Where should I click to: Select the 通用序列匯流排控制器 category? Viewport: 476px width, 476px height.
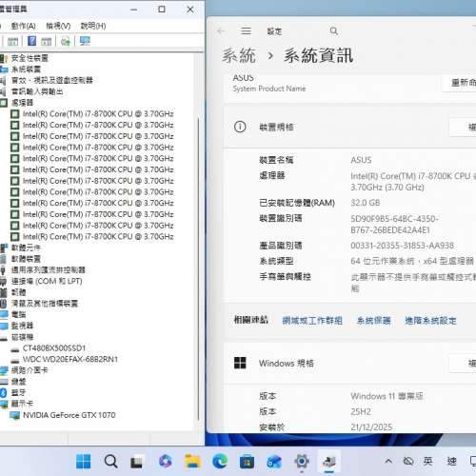(49, 269)
